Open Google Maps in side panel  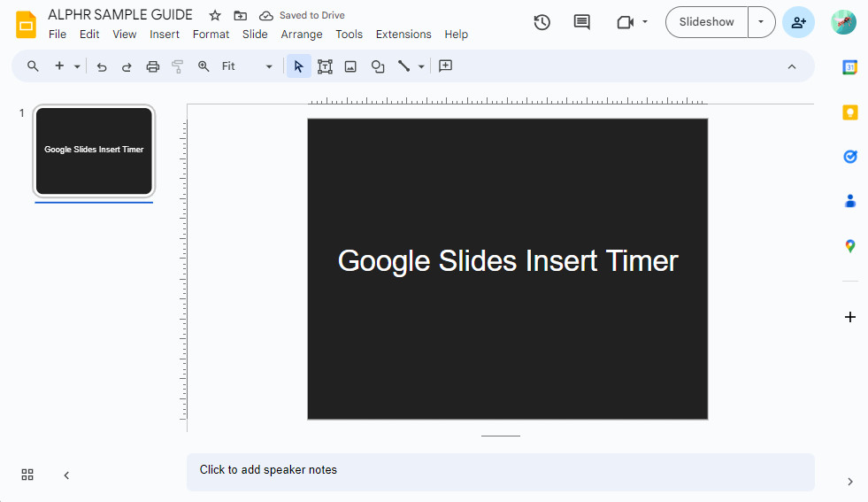click(849, 246)
